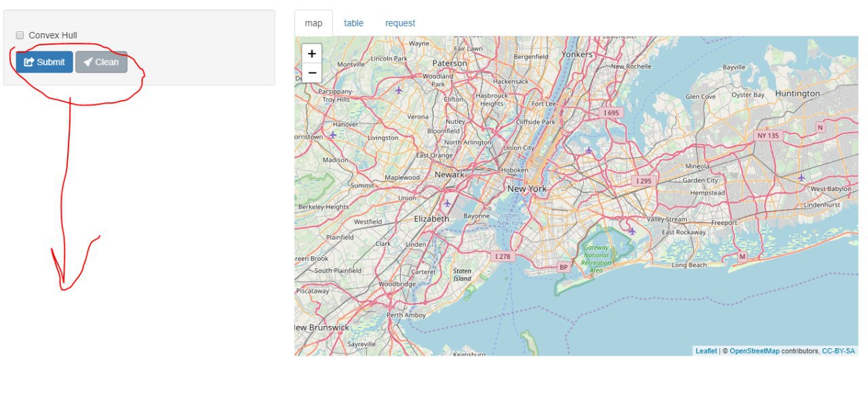868x393 pixels.
Task: Click the Livingston label on map
Action: [x=383, y=138]
